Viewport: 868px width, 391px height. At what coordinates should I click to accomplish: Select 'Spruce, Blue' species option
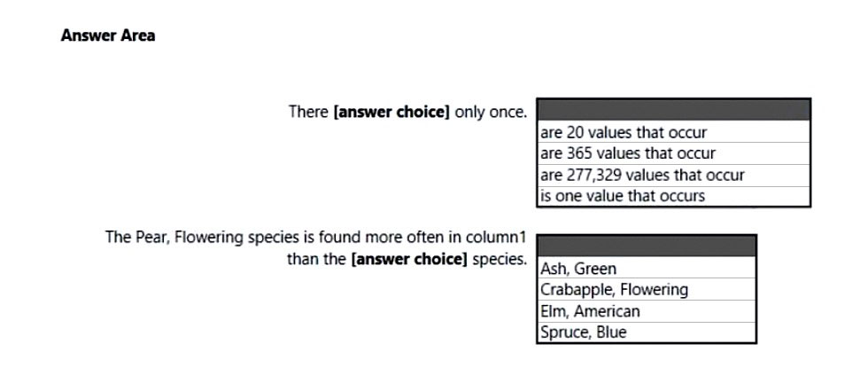click(647, 332)
